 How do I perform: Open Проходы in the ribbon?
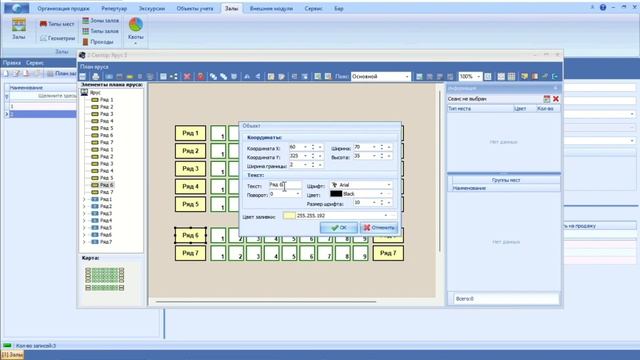coord(98,42)
